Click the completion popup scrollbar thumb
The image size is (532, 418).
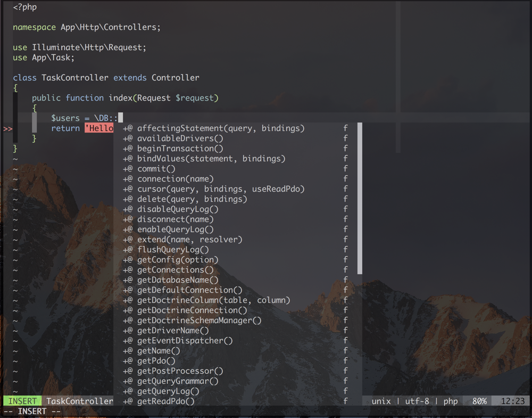click(x=360, y=198)
